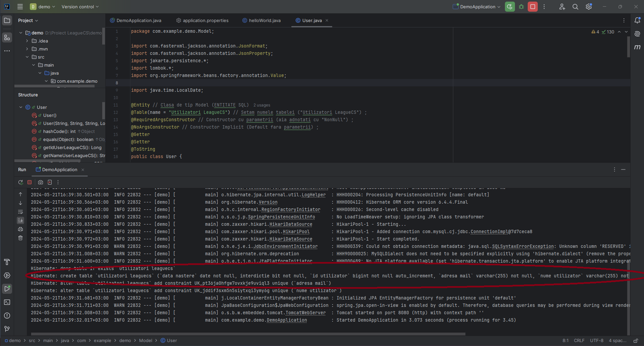Start Debug with the bug icon
The image size is (644, 346).
coord(521,7)
